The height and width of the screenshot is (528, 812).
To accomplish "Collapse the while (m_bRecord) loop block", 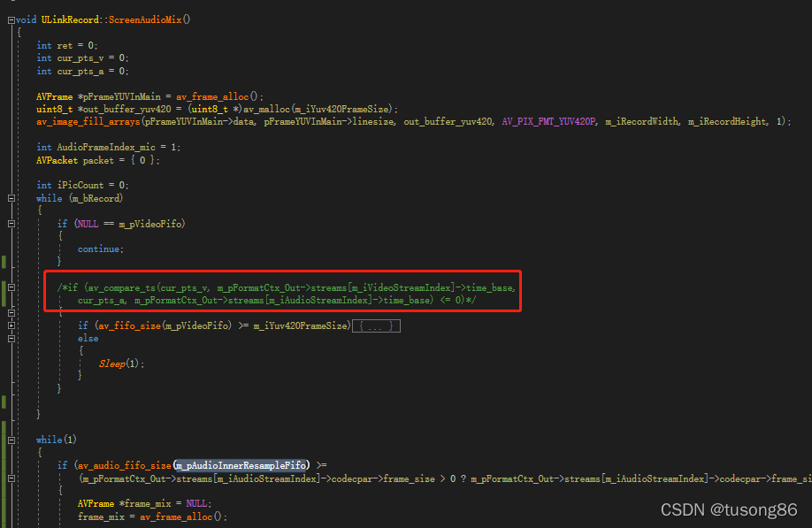I will pos(11,198).
